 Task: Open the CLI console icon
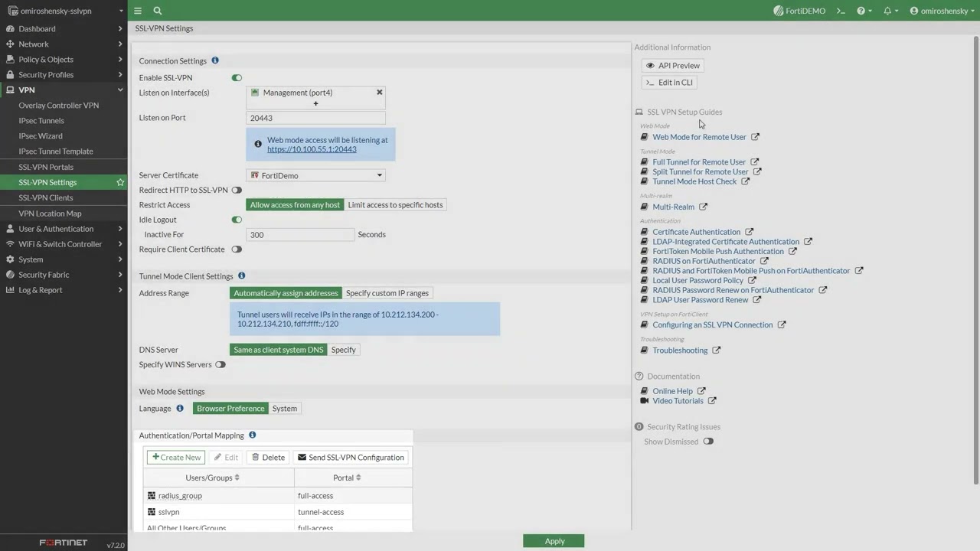841,11
